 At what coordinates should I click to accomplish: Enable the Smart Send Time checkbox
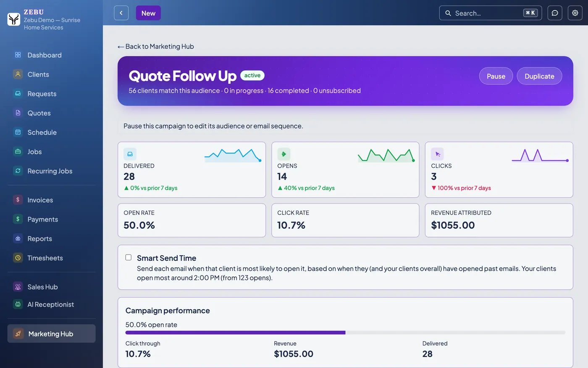click(x=129, y=257)
